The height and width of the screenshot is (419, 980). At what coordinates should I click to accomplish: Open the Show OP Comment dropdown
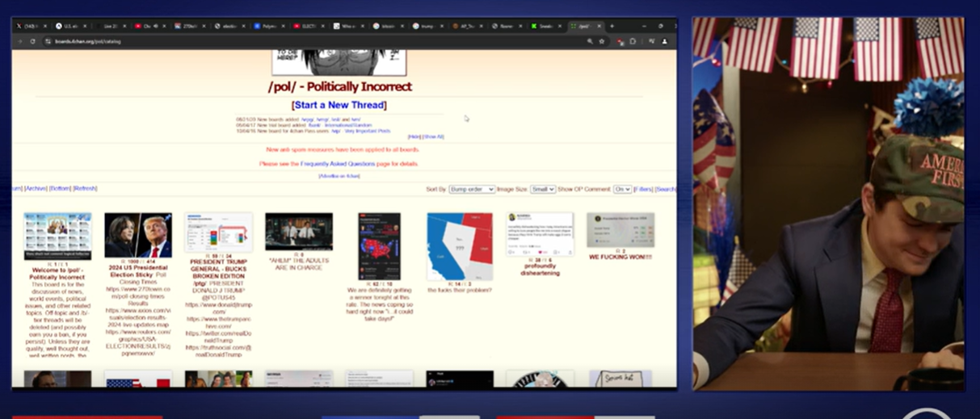pos(622,189)
